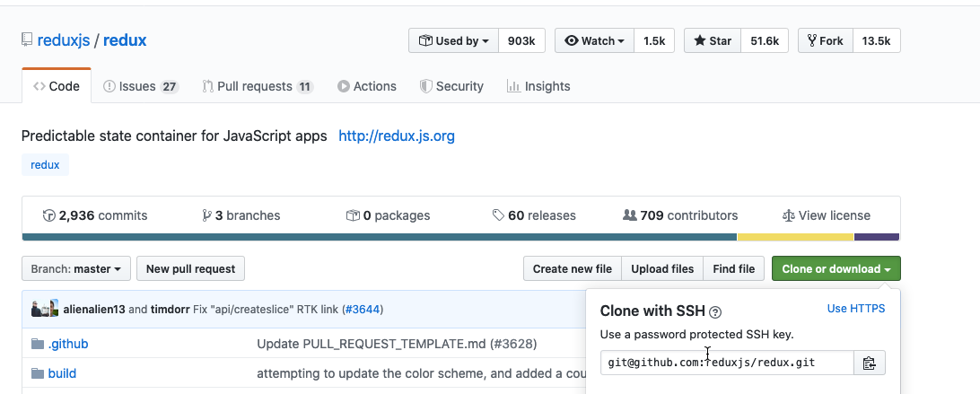980x394 pixels.
Task: Switch to the Code tab
Action: pyautogui.click(x=57, y=86)
